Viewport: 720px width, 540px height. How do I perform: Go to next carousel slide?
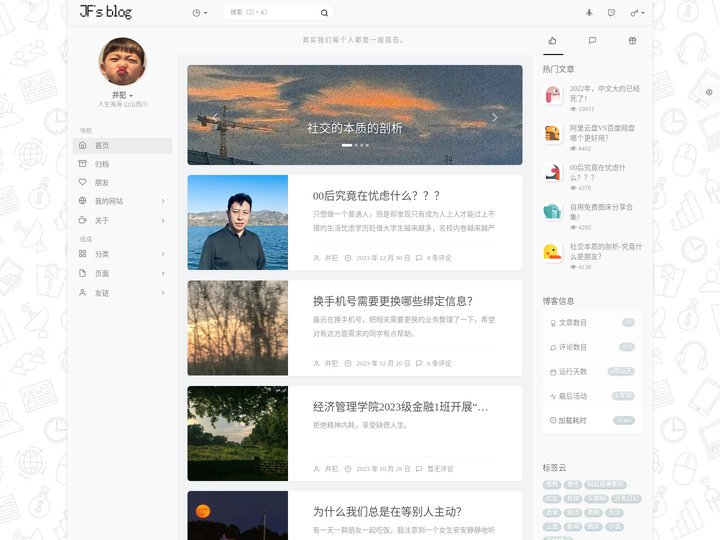[495, 117]
